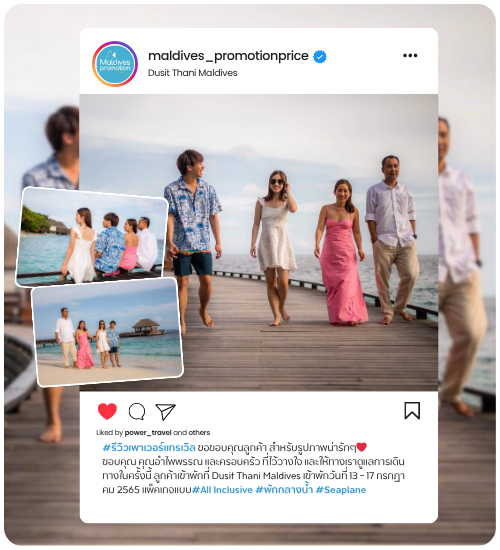Open Dusit Thani Maldives location link
The height and width of the screenshot is (550, 500).
click(x=193, y=73)
